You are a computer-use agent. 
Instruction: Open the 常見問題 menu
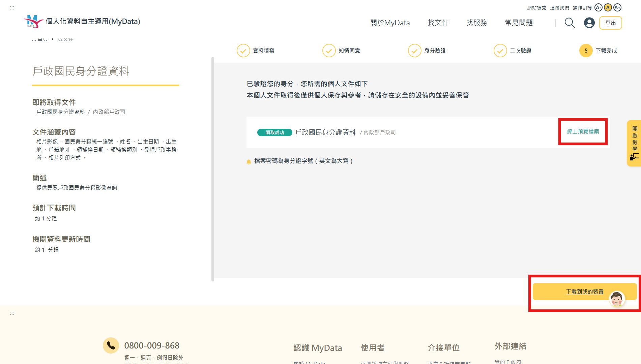[519, 23]
